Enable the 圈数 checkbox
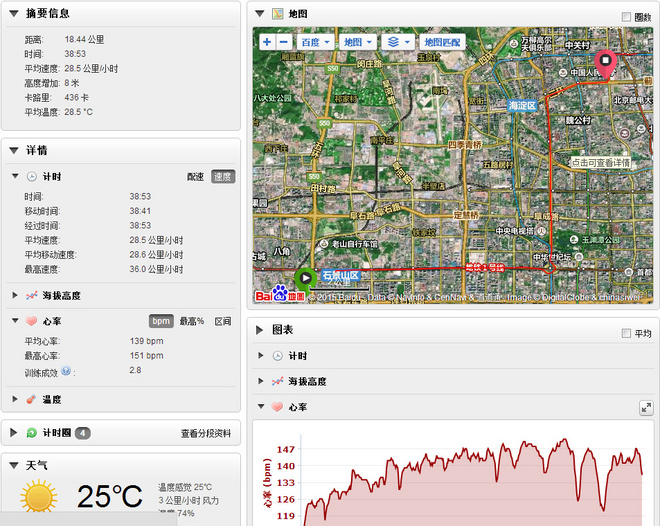The width and height of the screenshot is (660, 526). [626, 17]
